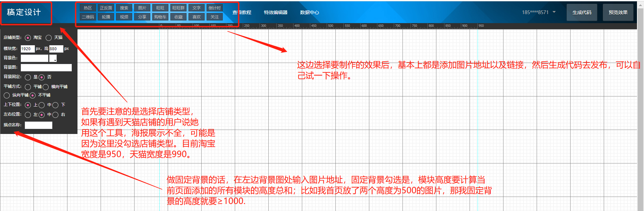Insert a 图片 image element
This screenshot has height=211, width=644.
(x=142, y=8)
